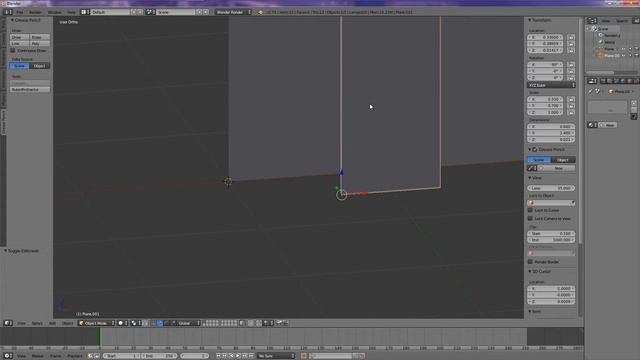Adjust the Lens value slider
Viewport: 640px width, 360px height.
pyautogui.click(x=551, y=188)
